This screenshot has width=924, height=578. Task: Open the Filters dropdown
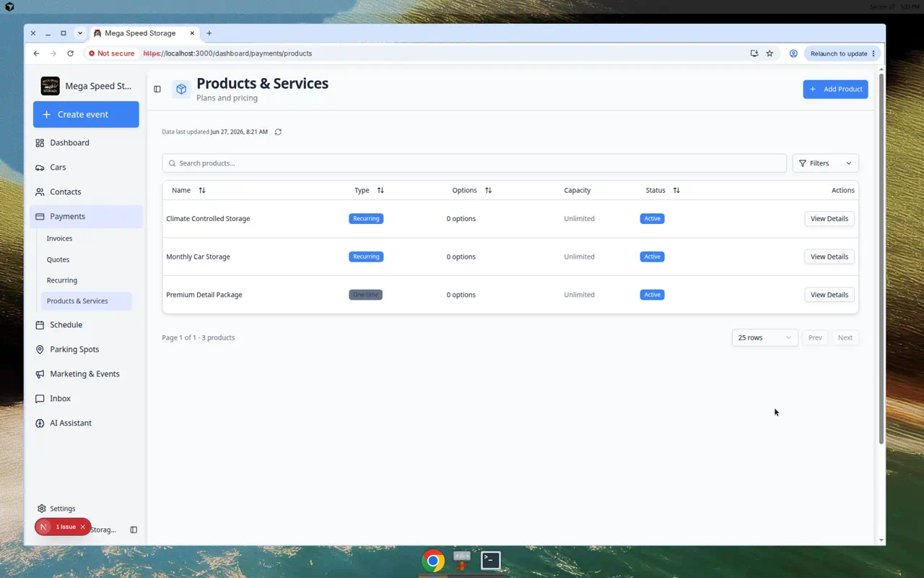tap(825, 163)
